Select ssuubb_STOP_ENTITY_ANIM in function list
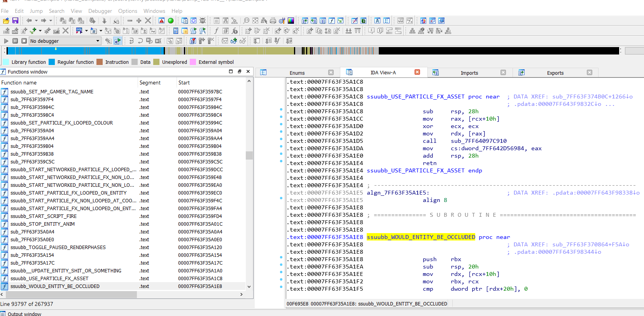This screenshot has height=316, width=644. click(x=42, y=224)
